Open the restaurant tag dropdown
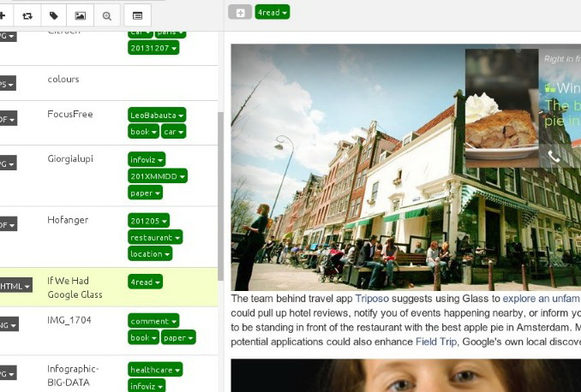 155,237
